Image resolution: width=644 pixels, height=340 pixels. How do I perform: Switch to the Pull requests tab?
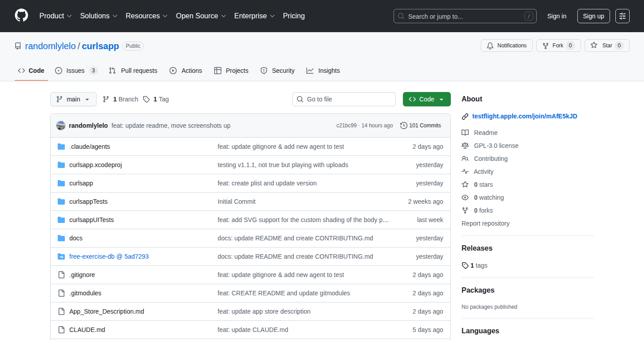(133, 71)
